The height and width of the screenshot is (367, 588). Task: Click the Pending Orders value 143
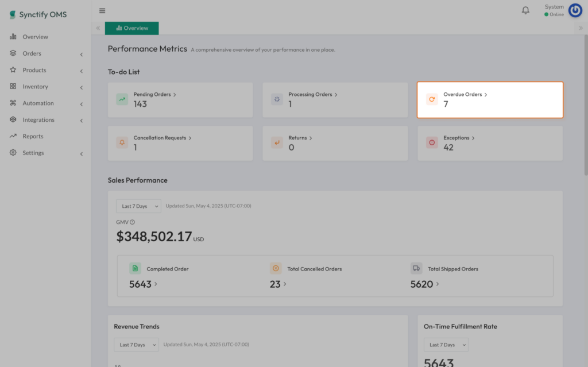click(140, 104)
